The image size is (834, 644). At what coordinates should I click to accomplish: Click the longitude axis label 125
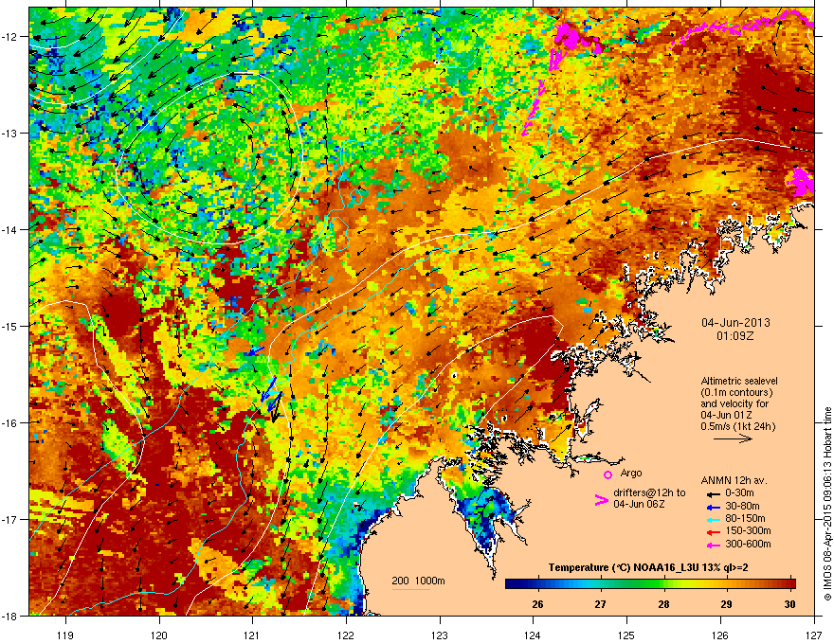(626, 635)
